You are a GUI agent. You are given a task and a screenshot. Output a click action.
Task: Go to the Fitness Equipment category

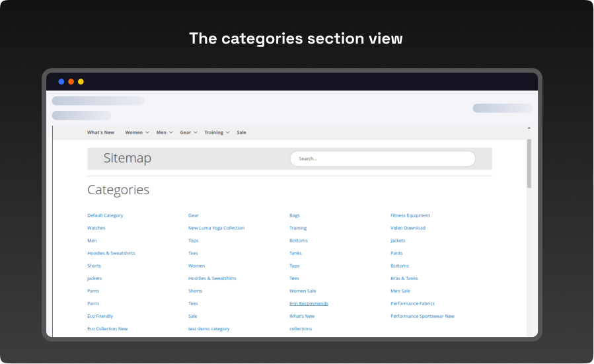tap(410, 215)
